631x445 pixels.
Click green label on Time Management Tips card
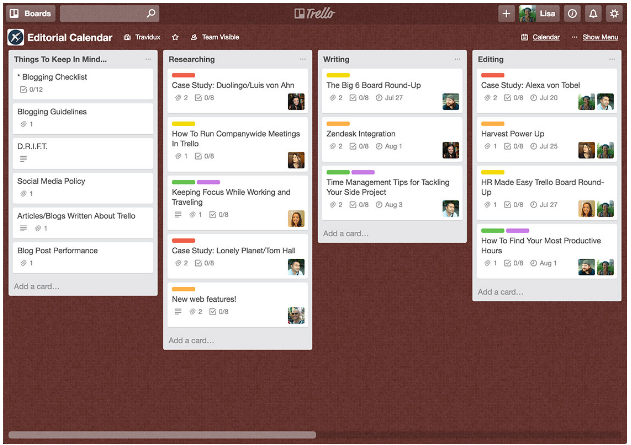coord(338,172)
